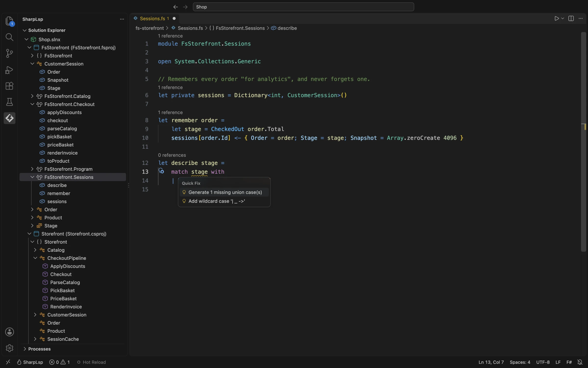This screenshot has height=368, width=588.
Task: Open the Accounts icon
Action: pyautogui.click(x=10, y=332)
